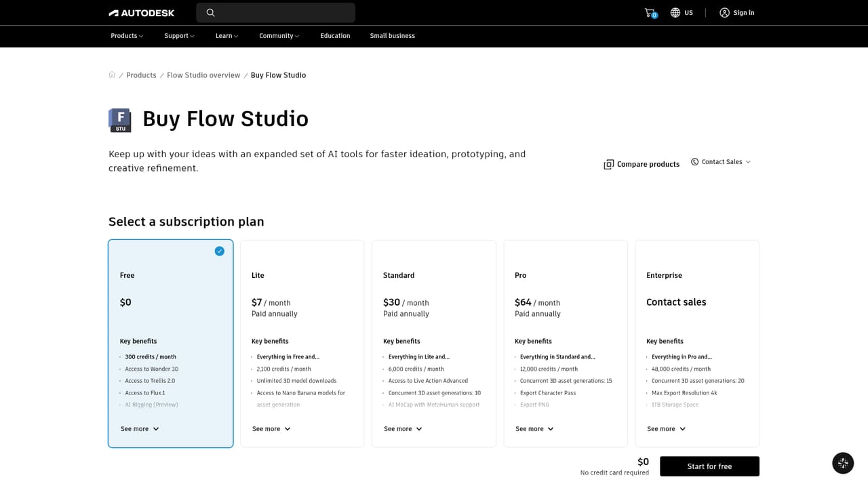Click the Start for free button
Image resolution: width=868 pixels, height=488 pixels.
point(709,466)
